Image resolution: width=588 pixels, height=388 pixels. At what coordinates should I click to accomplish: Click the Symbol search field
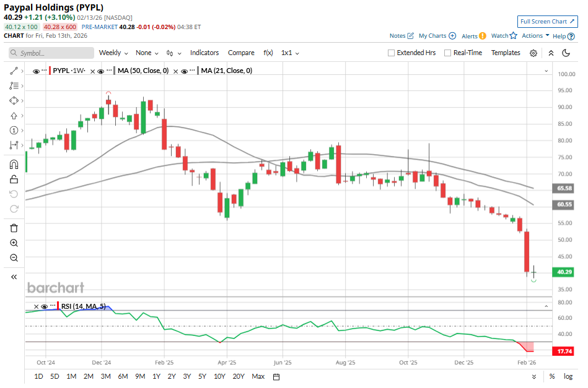pyautogui.click(x=51, y=53)
